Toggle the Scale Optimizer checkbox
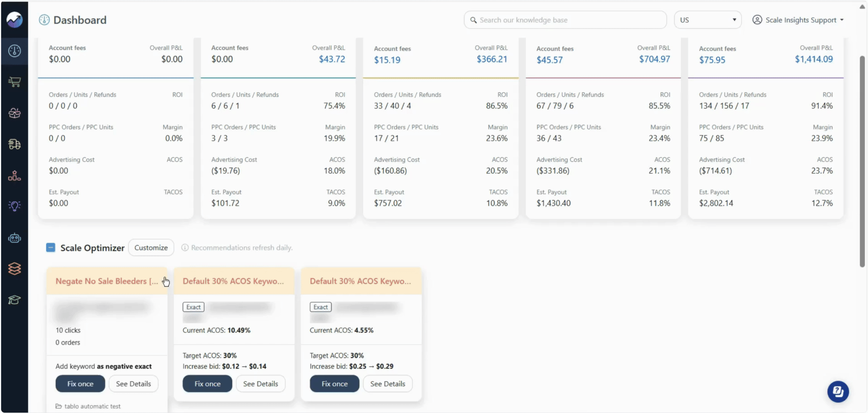Image resolution: width=868 pixels, height=413 pixels. (x=50, y=248)
